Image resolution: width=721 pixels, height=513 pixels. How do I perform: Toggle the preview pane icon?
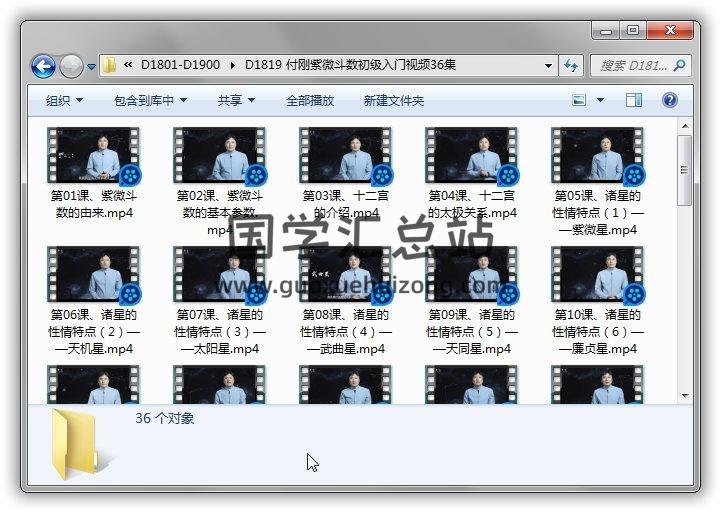(x=634, y=100)
